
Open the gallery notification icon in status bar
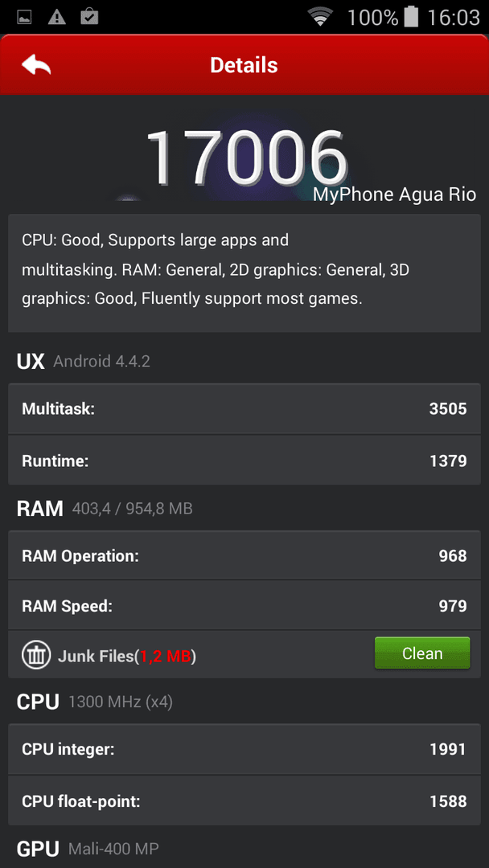pyautogui.click(x=24, y=17)
